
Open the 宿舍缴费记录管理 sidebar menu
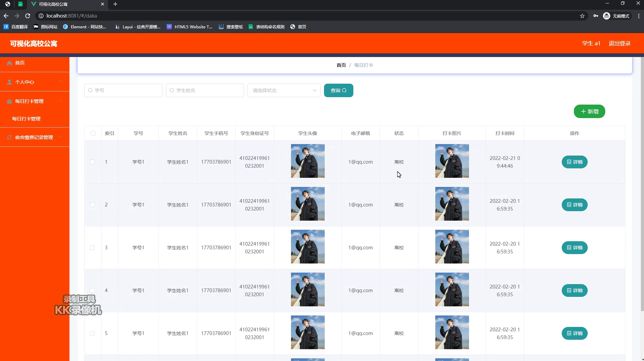click(35, 137)
